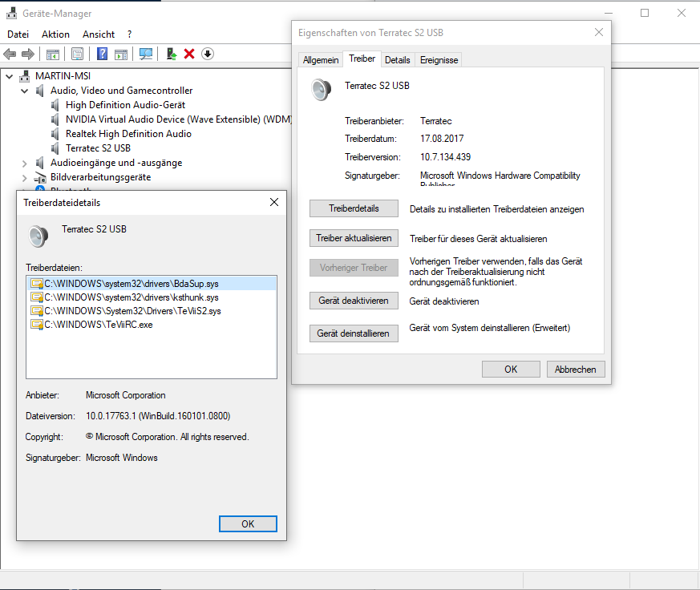Expand the Audioeingänge und -ausgänge category
700x590 pixels.
click(24, 163)
